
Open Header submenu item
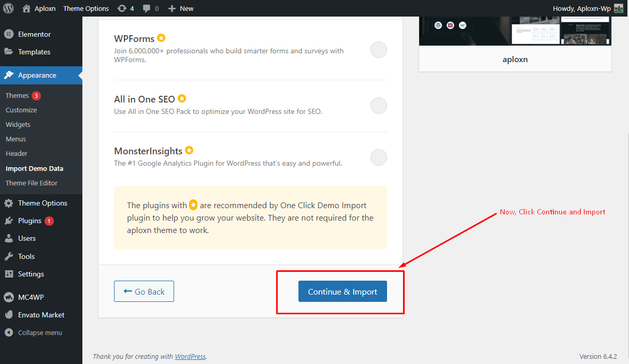pyautogui.click(x=17, y=153)
